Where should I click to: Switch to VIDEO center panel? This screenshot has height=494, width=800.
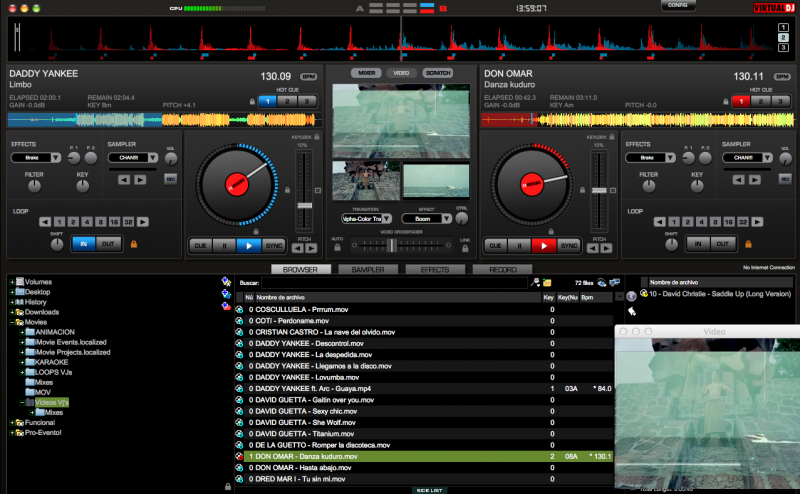[401, 73]
